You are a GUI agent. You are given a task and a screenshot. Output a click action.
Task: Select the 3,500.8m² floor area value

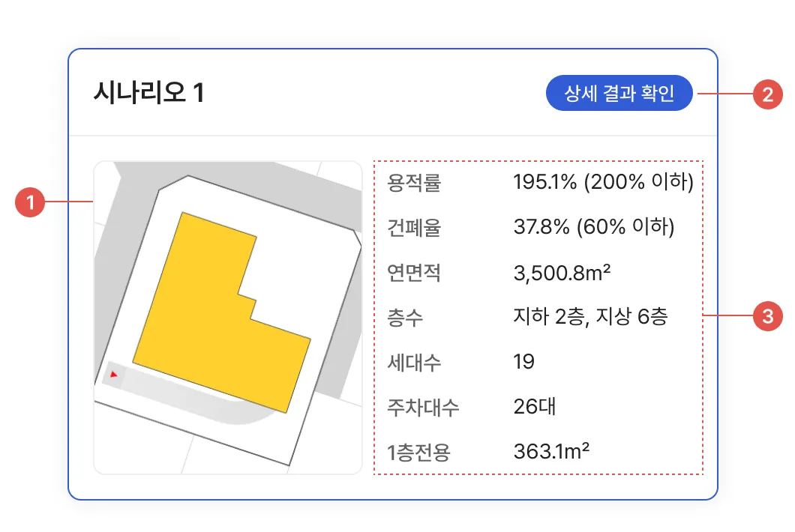[x=562, y=273]
